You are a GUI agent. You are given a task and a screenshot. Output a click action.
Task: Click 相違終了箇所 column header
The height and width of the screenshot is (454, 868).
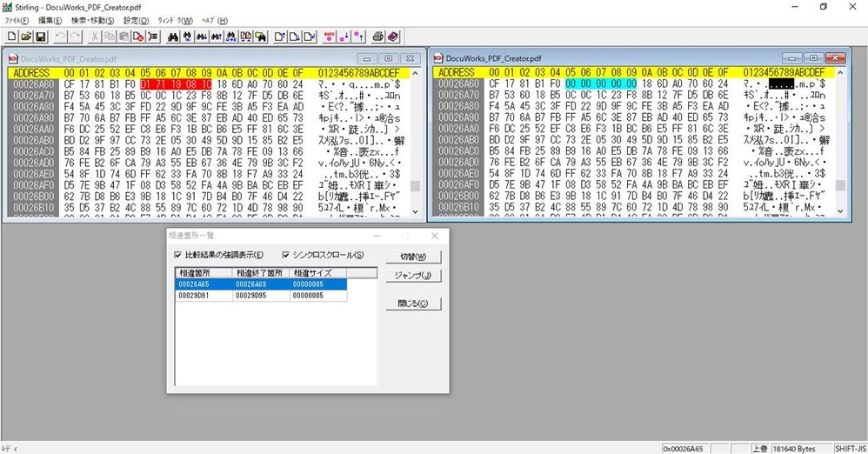261,273
